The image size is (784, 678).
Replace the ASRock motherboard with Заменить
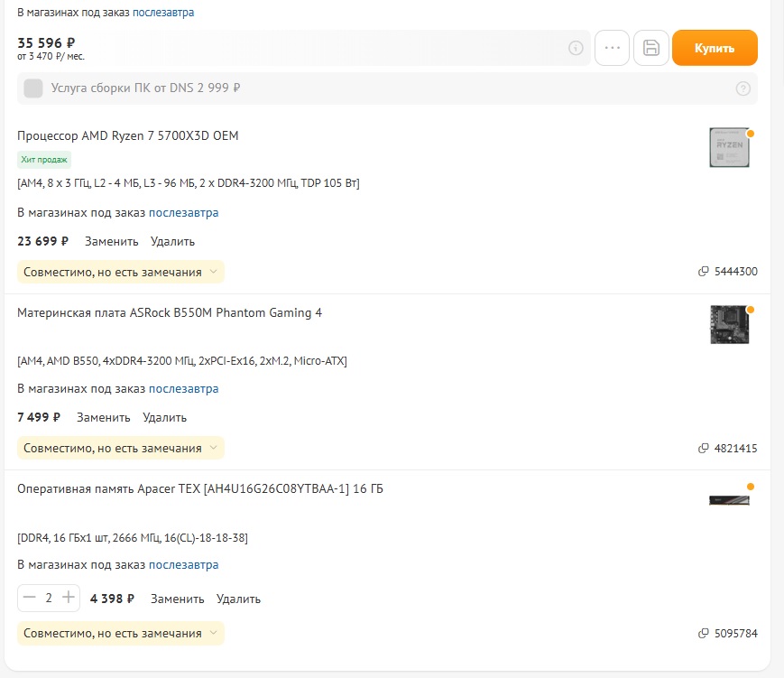(104, 418)
